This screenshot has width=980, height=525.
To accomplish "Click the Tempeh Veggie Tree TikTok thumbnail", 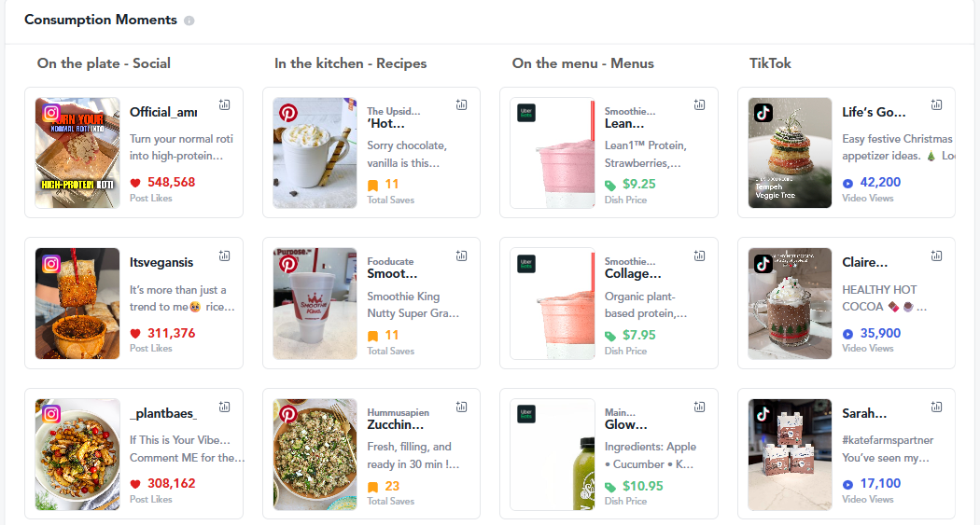I will [x=790, y=152].
